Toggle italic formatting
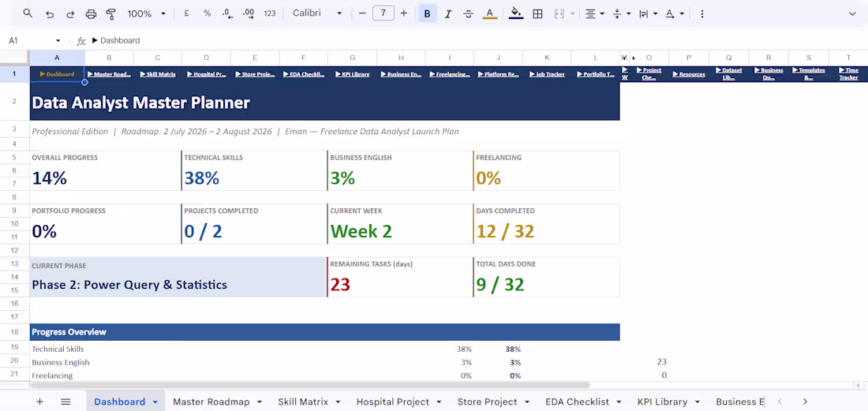The image size is (868, 411). pos(448,14)
